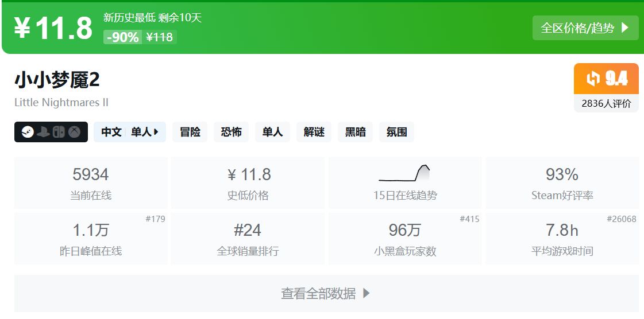Image resolution: width=644 pixels, height=319 pixels.
Task: Open the 9.4 Heybox score badge
Action: [606, 79]
